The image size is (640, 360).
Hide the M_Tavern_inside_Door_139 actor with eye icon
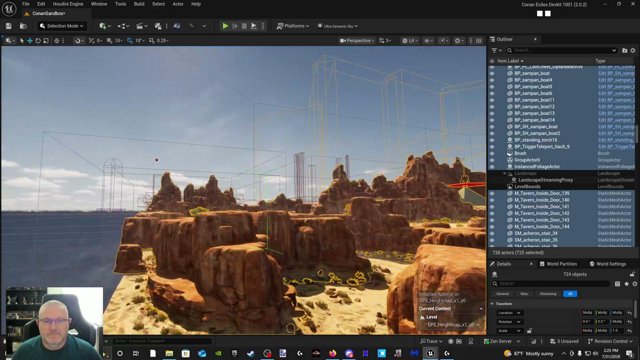pos(492,193)
